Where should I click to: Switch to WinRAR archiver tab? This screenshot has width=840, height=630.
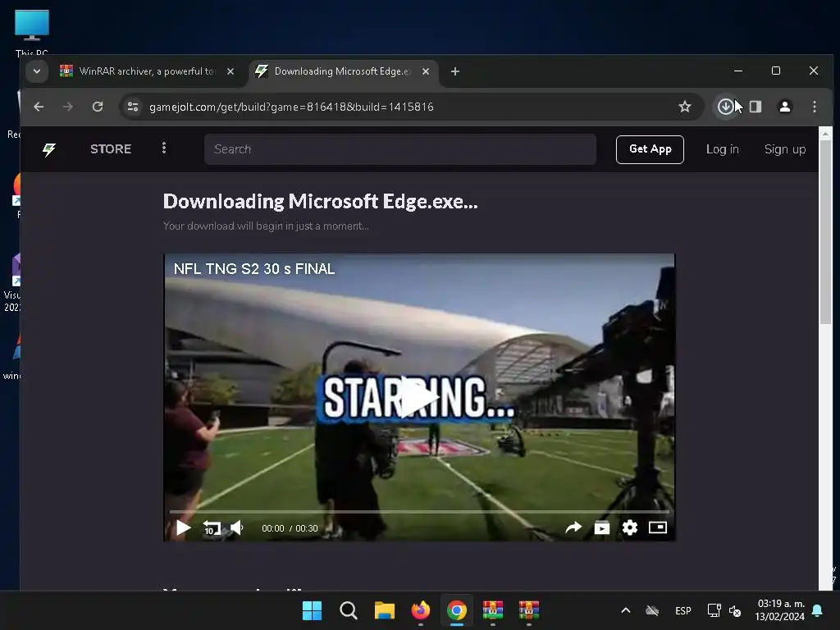tap(147, 71)
